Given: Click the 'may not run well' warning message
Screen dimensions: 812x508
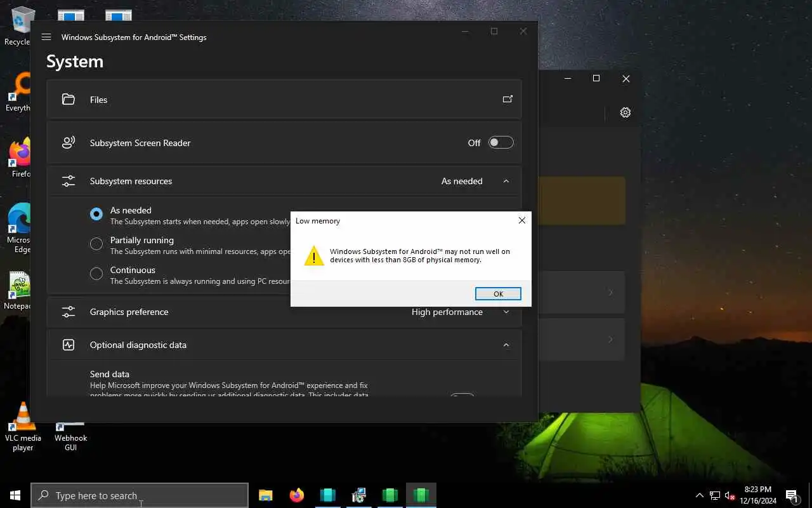Looking at the screenshot, I should (x=420, y=255).
